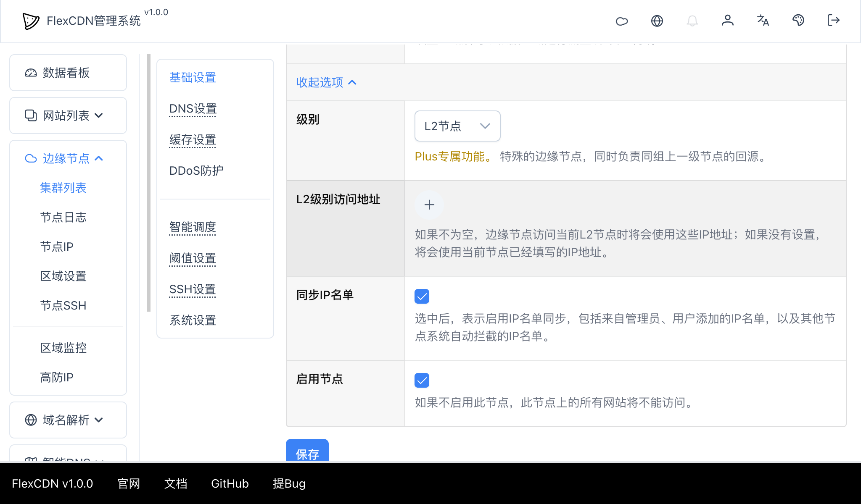
Task: Uncheck the 同步IP名单 checkbox
Action: [x=422, y=296]
